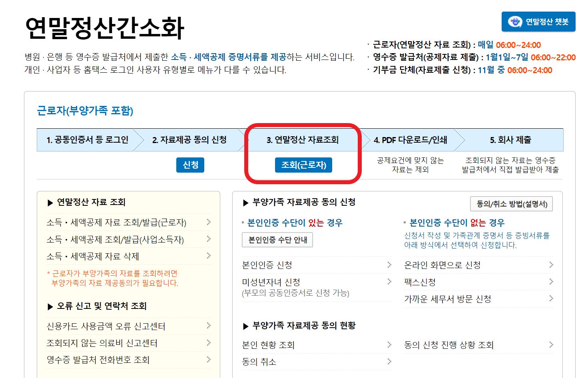Click chevron next to 소득·세액공제 조회/발급(사업소득자)

(209, 239)
